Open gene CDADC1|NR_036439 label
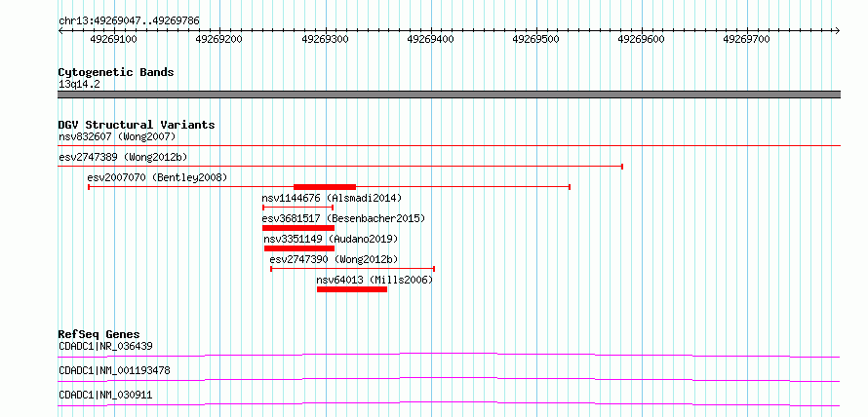 105,346
